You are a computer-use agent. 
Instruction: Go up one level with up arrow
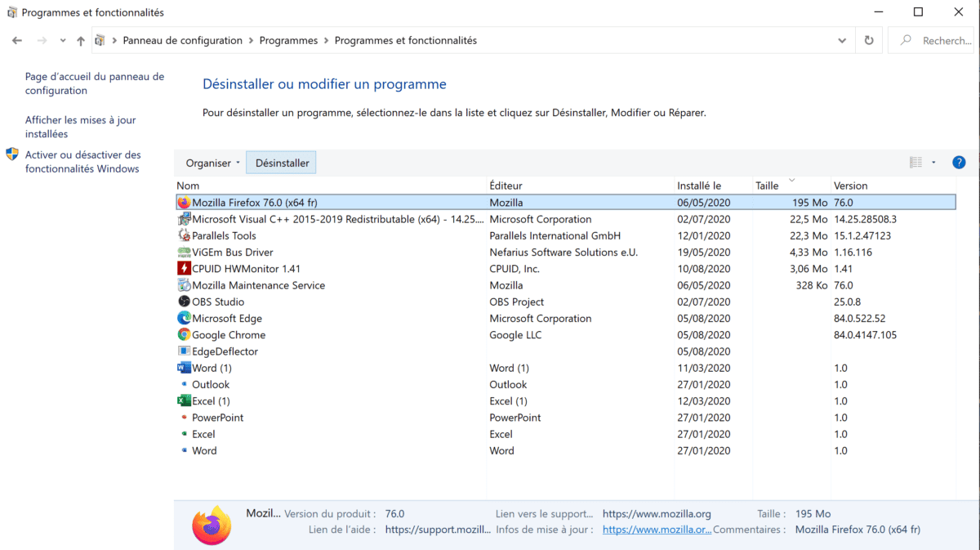tap(80, 40)
